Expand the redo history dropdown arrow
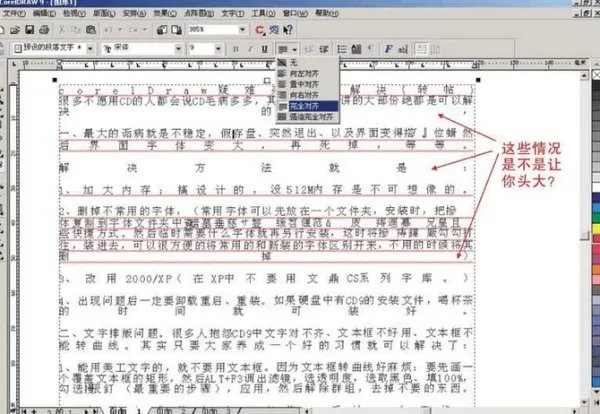The image size is (600, 414). (x=145, y=30)
